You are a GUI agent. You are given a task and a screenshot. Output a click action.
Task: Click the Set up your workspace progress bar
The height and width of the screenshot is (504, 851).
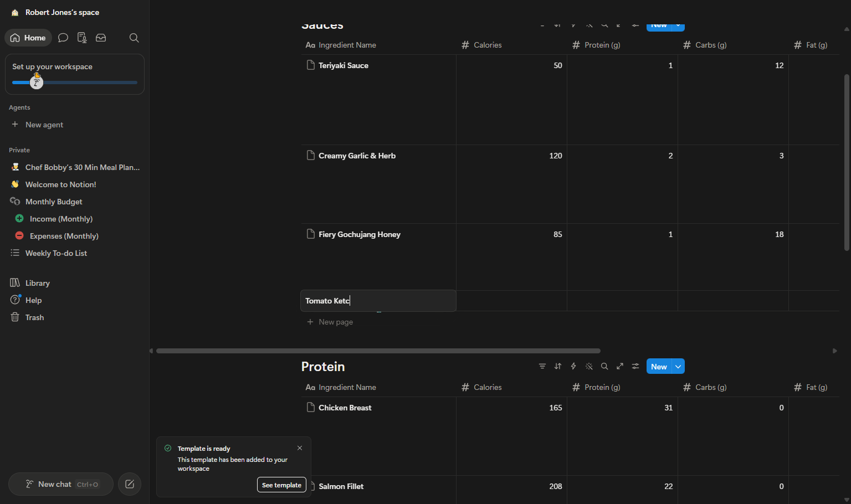tap(75, 83)
